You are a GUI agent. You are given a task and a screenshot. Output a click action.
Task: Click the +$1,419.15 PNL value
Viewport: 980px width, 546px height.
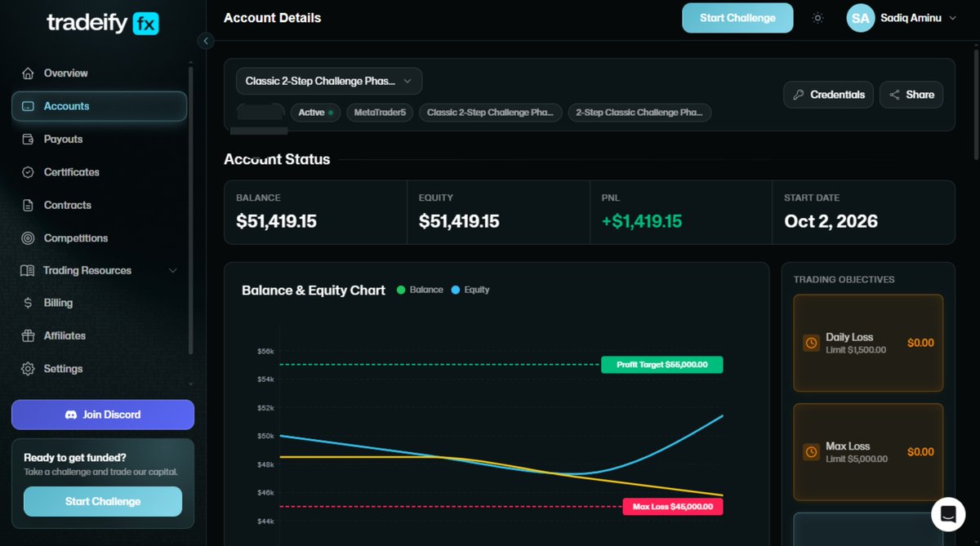642,221
